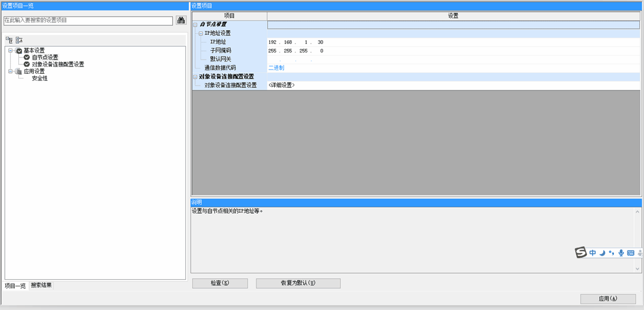Screen dimensions: 644x310
Task: Switch to the 搜索结果 tab
Action: point(41,285)
